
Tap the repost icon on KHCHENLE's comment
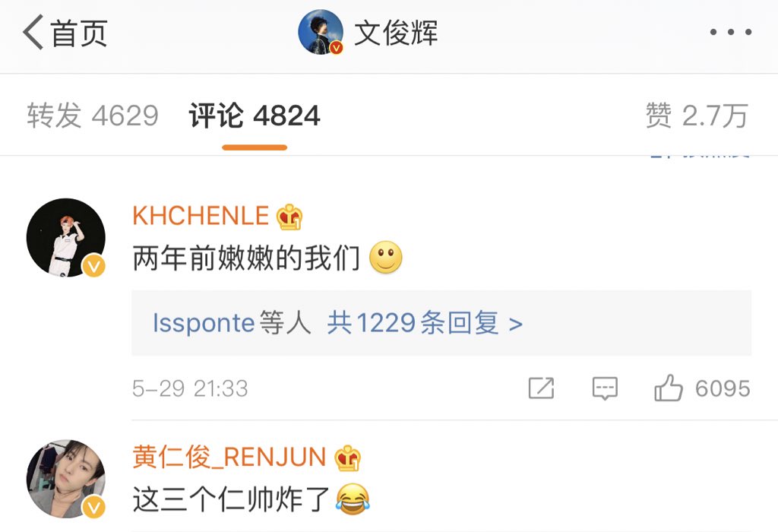541,388
